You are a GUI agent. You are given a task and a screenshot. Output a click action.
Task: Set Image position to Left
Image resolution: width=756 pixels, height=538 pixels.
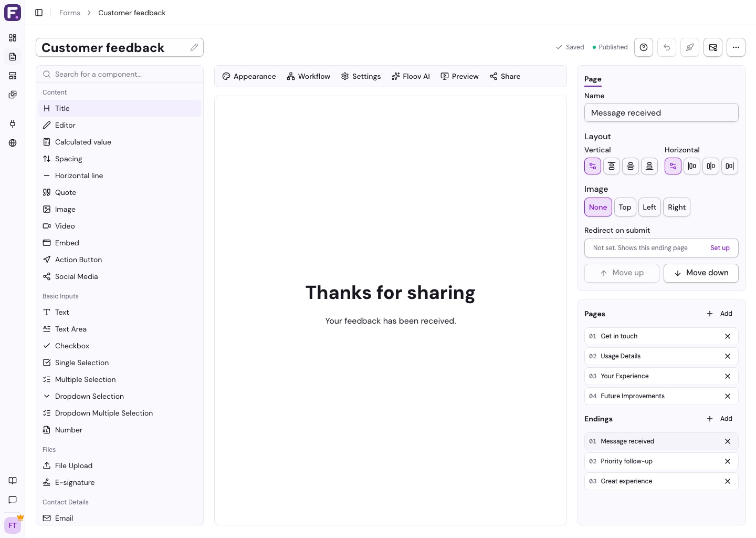(649, 207)
